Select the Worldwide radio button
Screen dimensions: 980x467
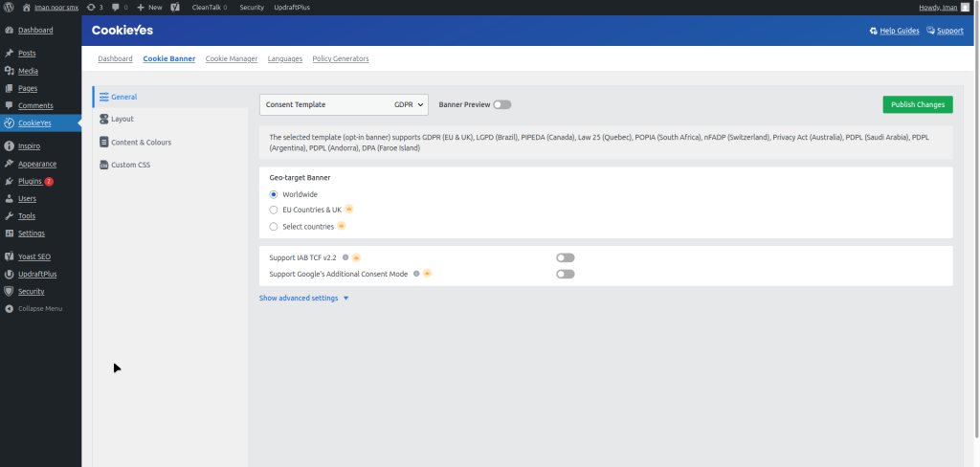pyautogui.click(x=274, y=194)
